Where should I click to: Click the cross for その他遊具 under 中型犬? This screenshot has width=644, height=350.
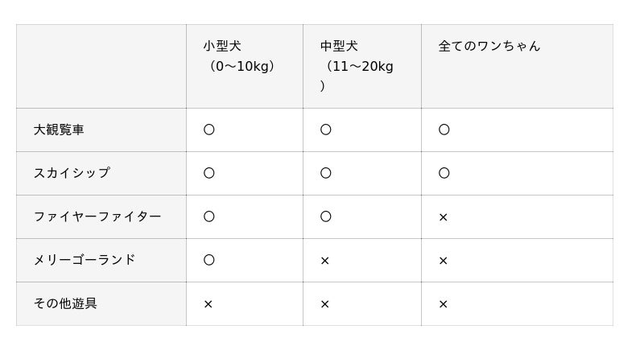(325, 304)
